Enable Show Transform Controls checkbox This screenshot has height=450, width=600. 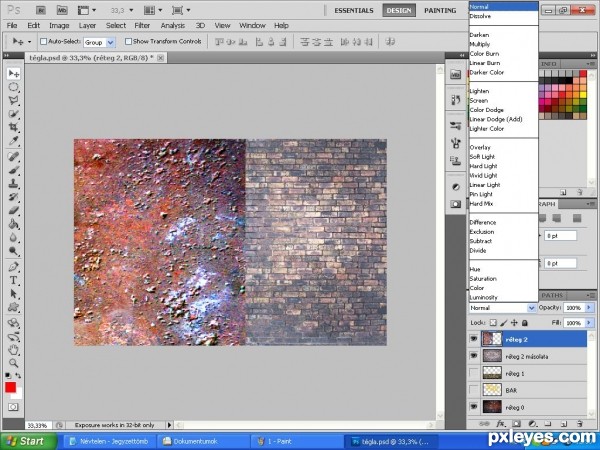tap(129, 41)
